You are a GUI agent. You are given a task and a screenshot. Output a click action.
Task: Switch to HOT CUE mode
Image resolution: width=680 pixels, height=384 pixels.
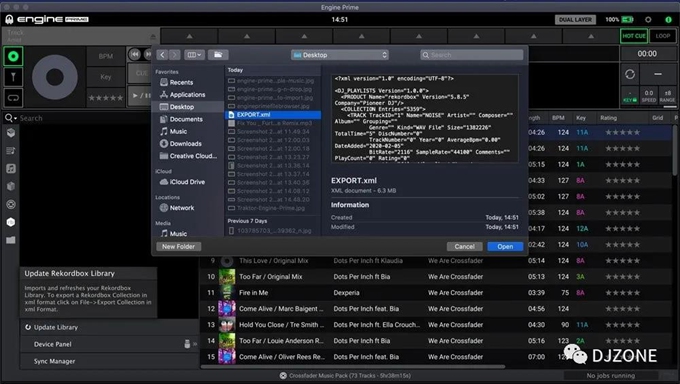coord(634,36)
